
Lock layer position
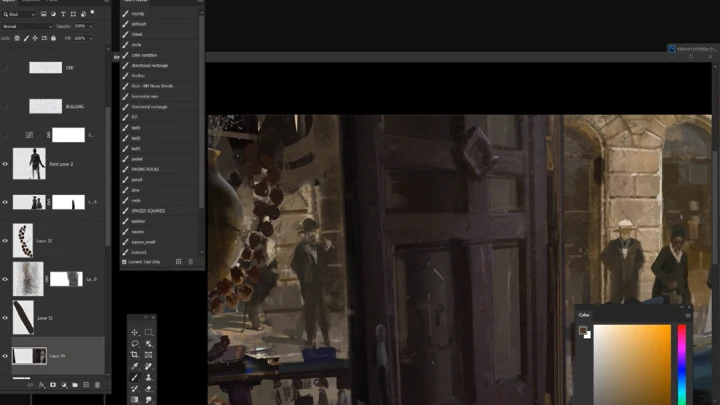click(35, 38)
